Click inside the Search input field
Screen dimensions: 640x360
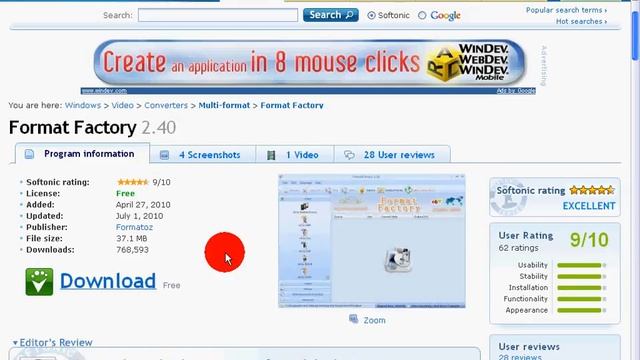218,16
